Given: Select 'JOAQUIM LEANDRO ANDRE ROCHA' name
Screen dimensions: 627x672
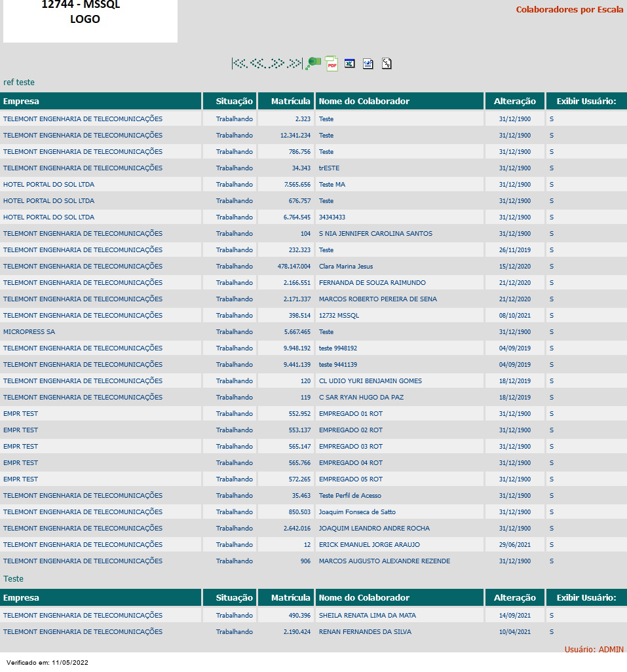Looking at the screenshot, I should 374,528.
